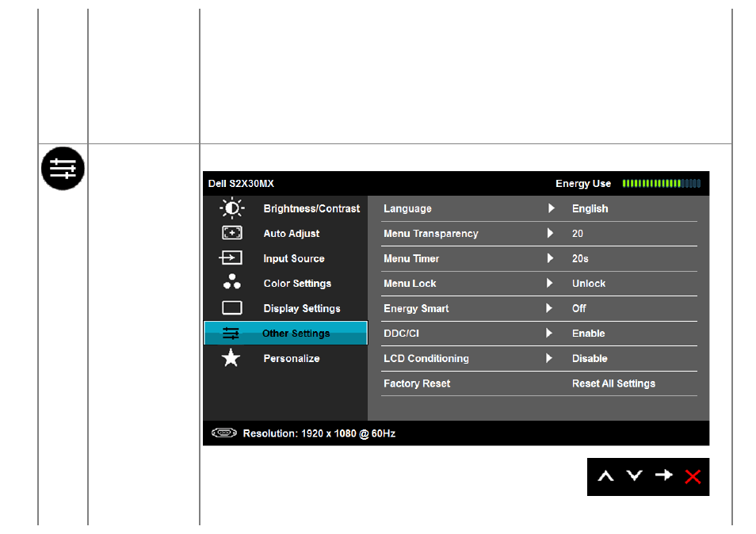Click the Energy Use meter bar
Image resolution: width=756 pixels, height=534 pixels.
(x=661, y=183)
